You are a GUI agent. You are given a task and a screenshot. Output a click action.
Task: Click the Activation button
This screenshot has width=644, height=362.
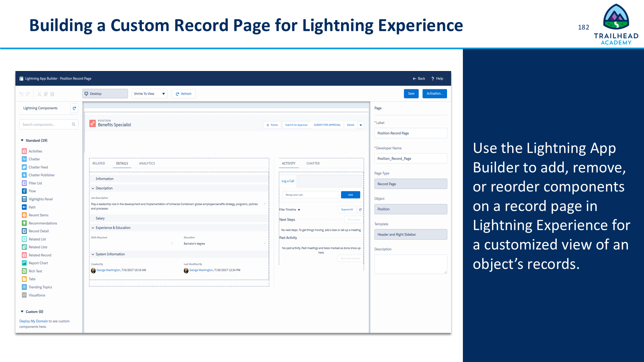(x=435, y=94)
